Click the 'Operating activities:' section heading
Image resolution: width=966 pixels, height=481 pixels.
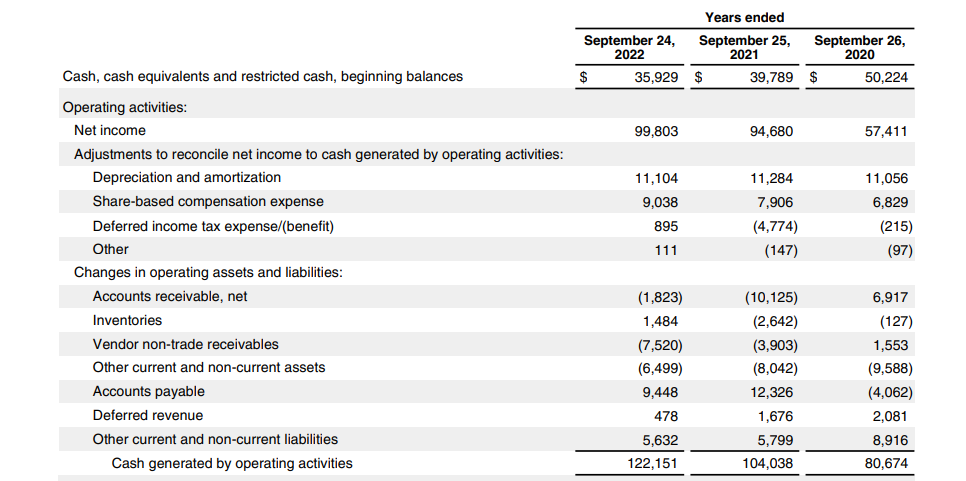click(x=125, y=107)
